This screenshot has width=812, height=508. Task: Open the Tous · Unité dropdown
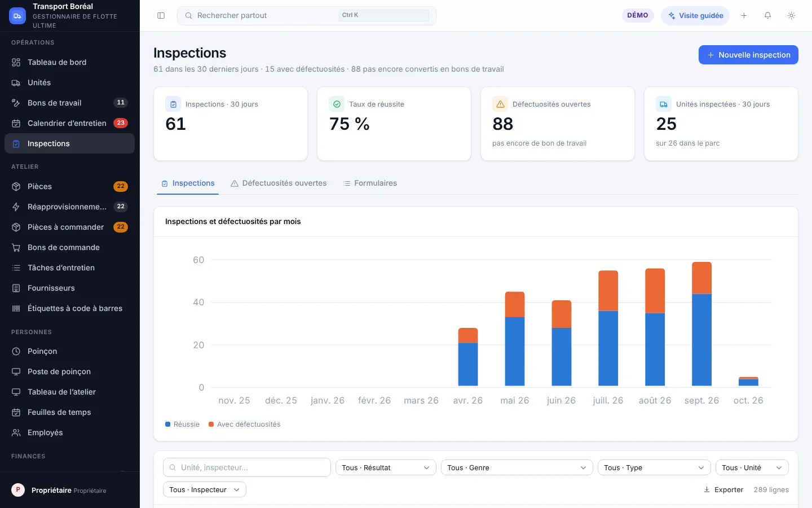(752, 467)
